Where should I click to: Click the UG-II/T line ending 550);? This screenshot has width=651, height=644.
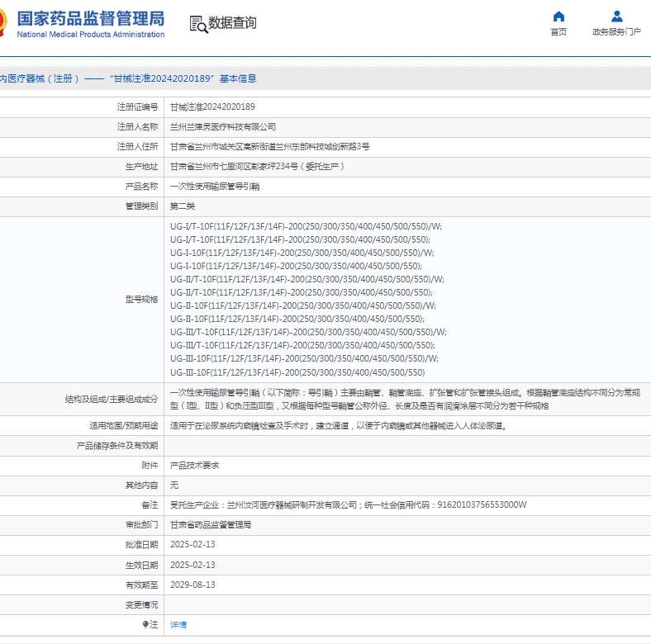[302, 292]
